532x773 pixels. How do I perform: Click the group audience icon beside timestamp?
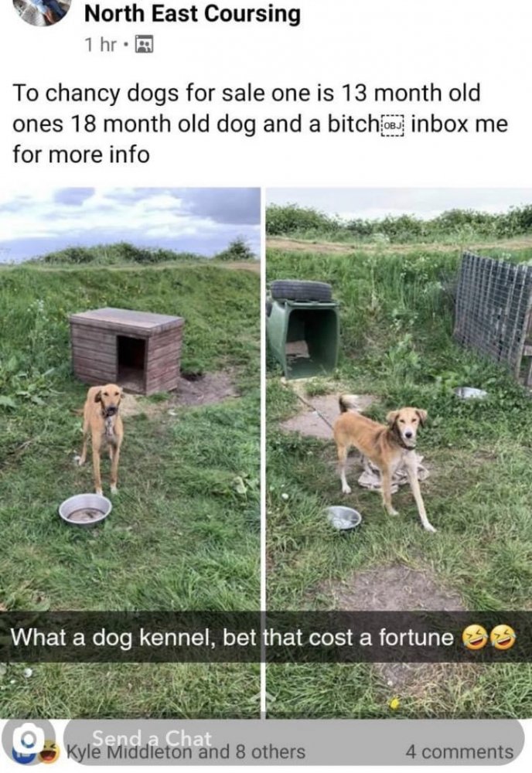click(145, 45)
